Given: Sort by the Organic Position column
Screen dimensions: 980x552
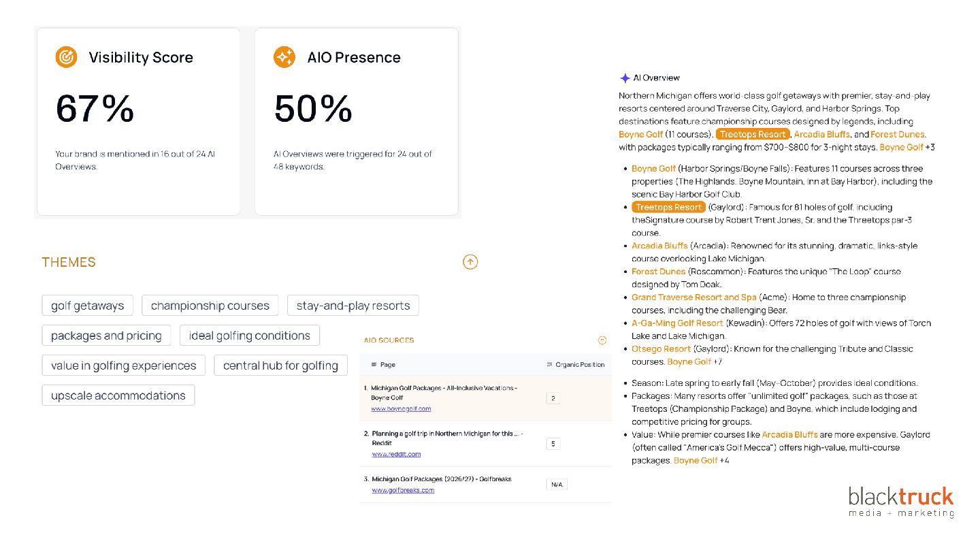Looking at the screenshot, I should click(576, 365).
